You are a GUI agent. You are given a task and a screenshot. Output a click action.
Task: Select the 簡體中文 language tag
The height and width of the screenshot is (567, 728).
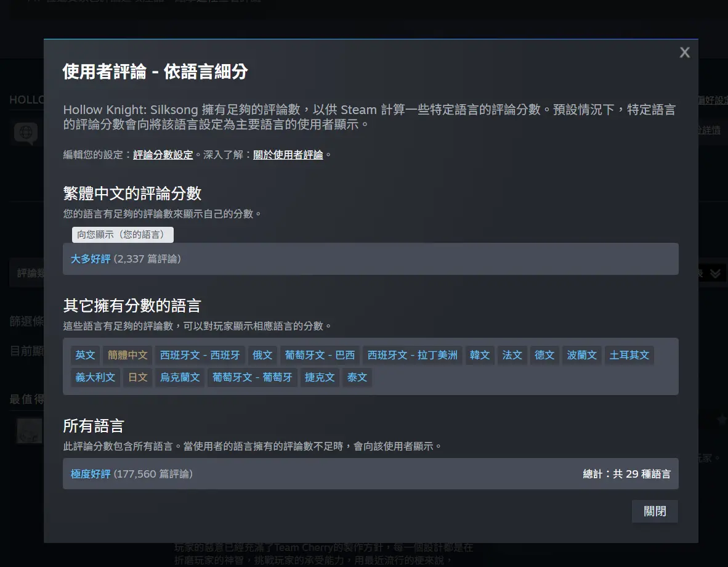tap(127, 355)
